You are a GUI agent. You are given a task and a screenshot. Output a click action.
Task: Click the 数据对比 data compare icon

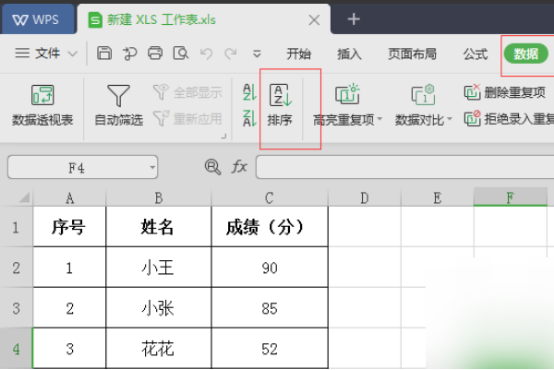point(423,94)
